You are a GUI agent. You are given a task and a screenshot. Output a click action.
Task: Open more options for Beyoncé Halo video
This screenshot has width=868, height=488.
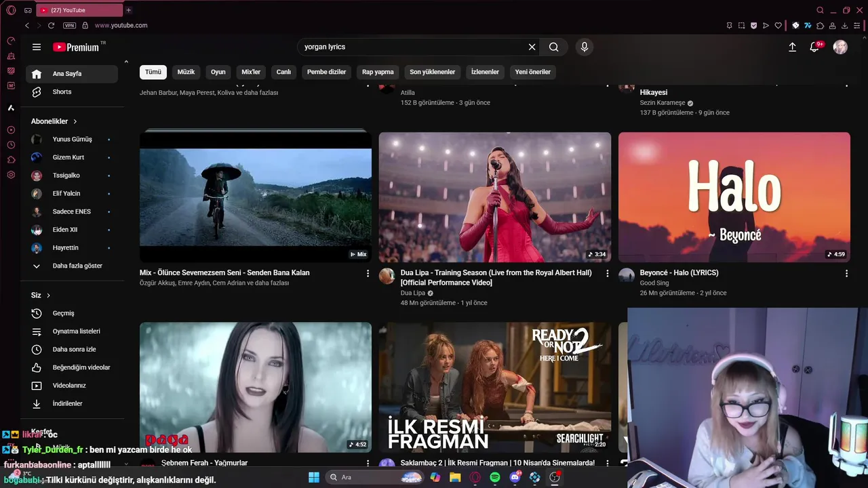tap(846, 273)
